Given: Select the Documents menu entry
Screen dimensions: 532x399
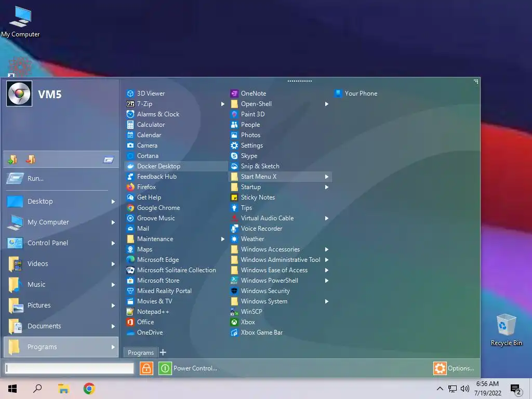Looking at the screenshot, I should [61, 326].
